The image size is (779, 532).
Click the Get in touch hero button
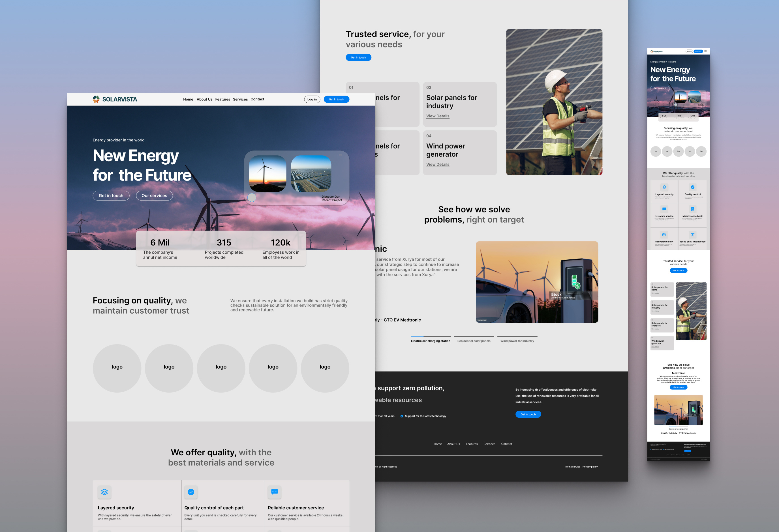pyautogui.click(x=111, y=195)
